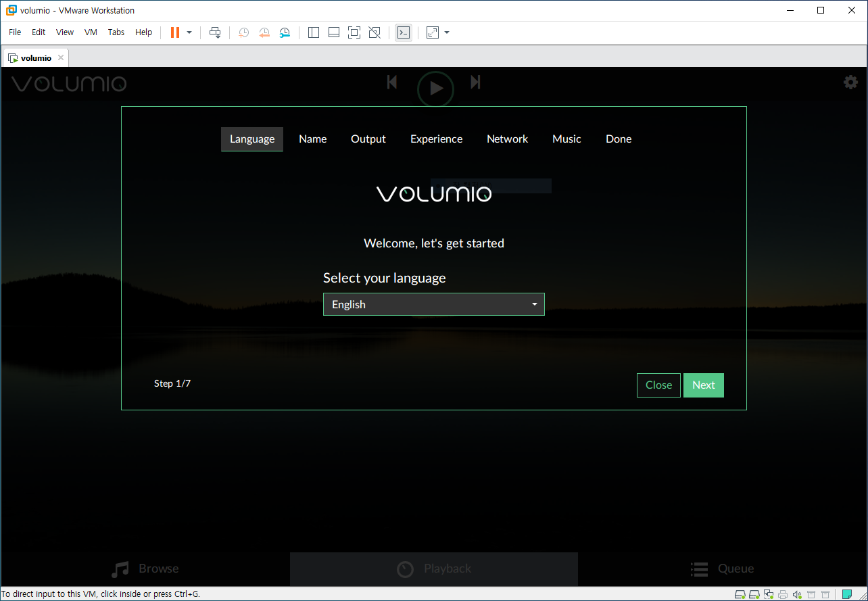Screen dimensions: 868x601
Task: Open the Help menu
Action: [x=144, y=32]
